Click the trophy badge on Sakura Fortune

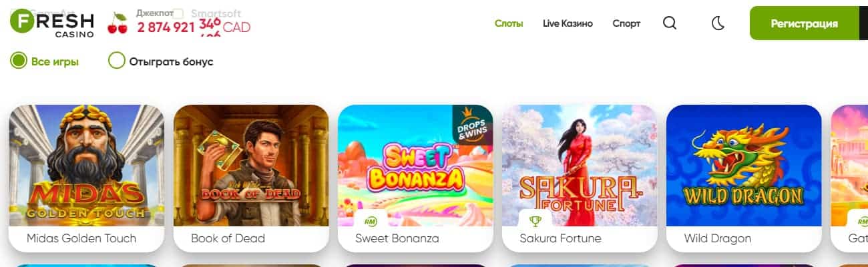tap(535, 220)
